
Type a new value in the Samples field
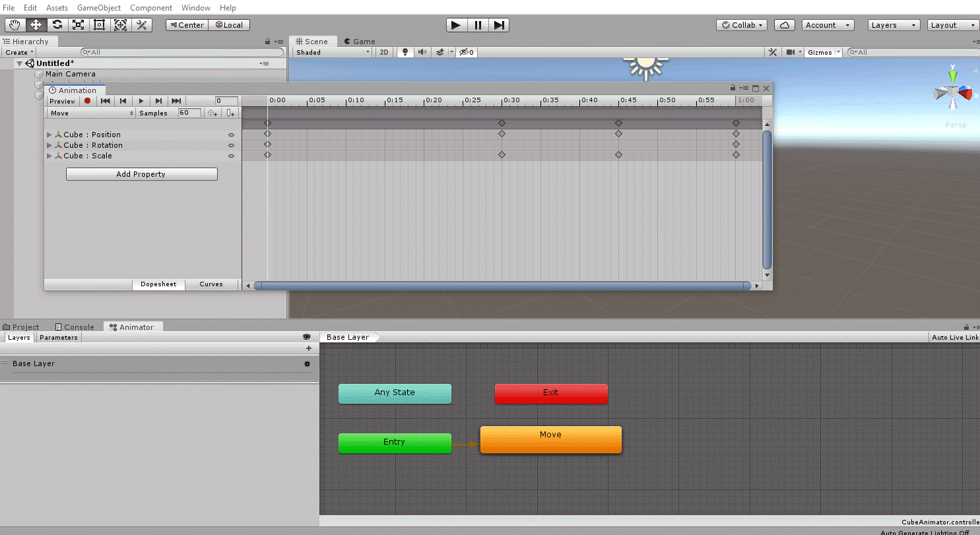(189, 113)
